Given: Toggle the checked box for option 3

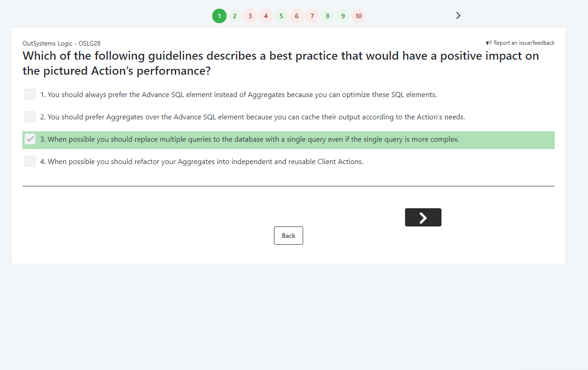Looking at the screenshot, I should coord(30,139).
